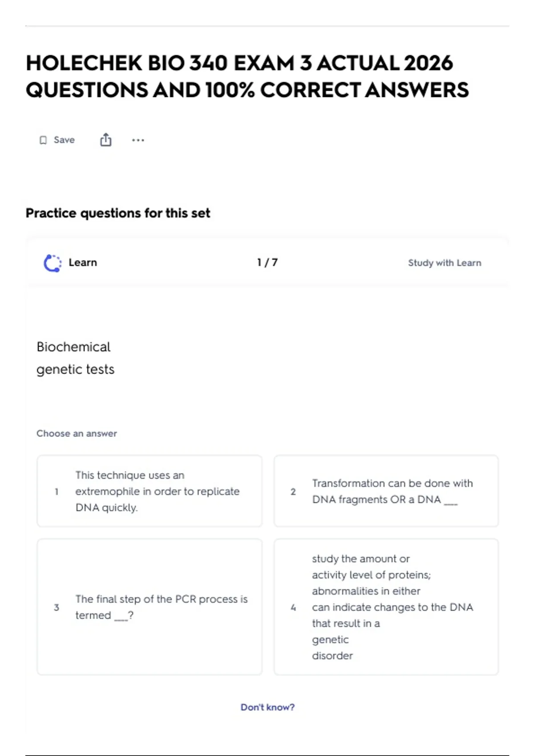
Task: Click the number 1 answer badge
Action: click(57, 491)
